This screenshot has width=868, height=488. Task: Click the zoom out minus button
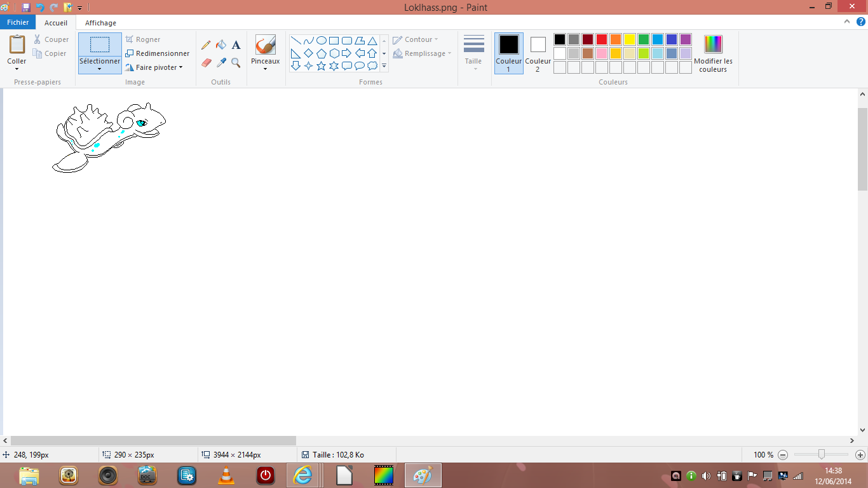pos(783,455)
